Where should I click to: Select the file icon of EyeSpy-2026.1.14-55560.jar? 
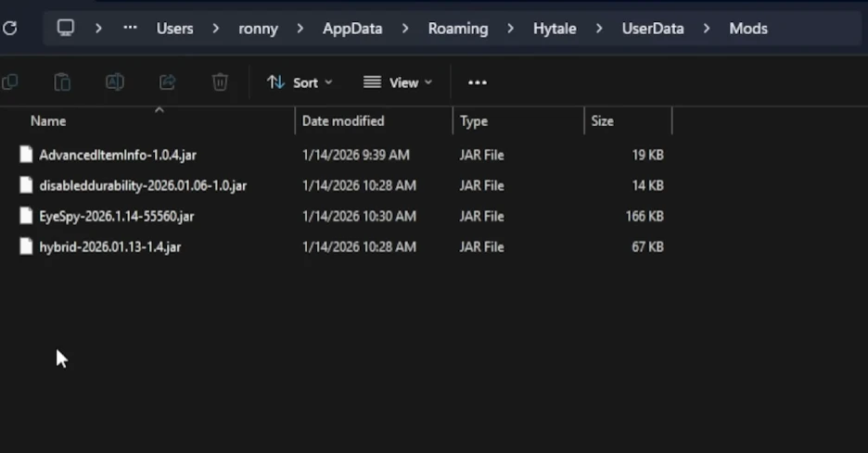(x=27, y=216)
